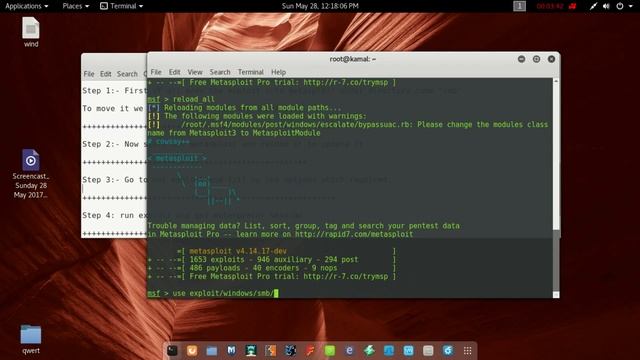640x360 pixels.
Task: Expand the system menu arrow at top right
Action: click(x=630, y=6)
